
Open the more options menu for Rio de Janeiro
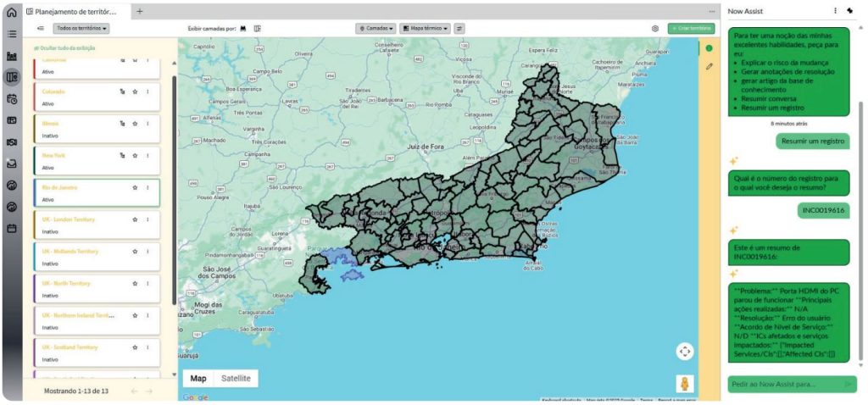pos(147,187)
